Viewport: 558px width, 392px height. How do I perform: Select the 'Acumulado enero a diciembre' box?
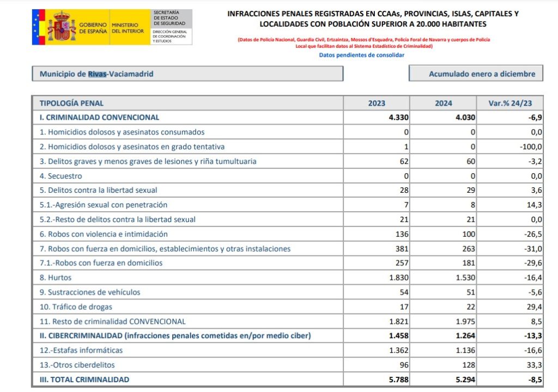tap(476, 73)
